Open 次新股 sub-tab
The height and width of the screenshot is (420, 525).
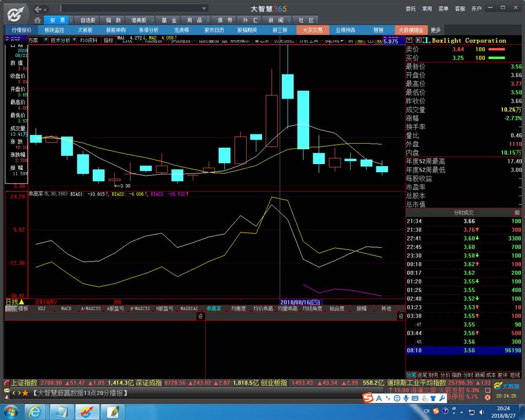click(85, 30)
